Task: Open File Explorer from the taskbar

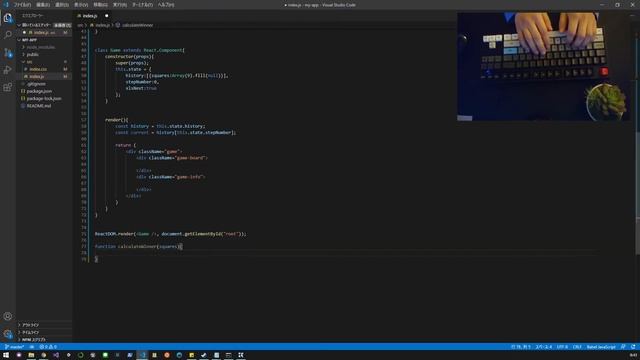Action: pyautogui.click(x=31, y=355)
